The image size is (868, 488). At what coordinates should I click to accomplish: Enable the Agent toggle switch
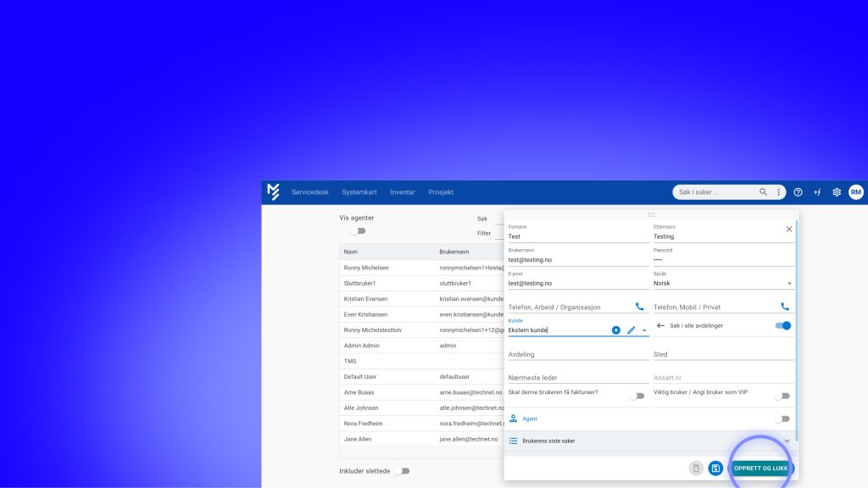coord(782,419)
